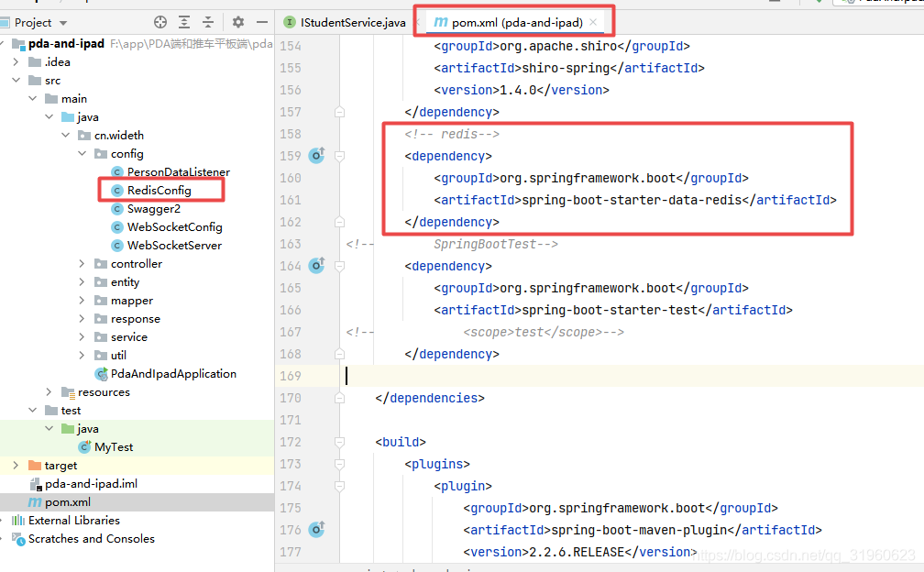The image size is (924, 572).
Task: Switch to IStudentService.java tab
Action: tap(351, 22)
